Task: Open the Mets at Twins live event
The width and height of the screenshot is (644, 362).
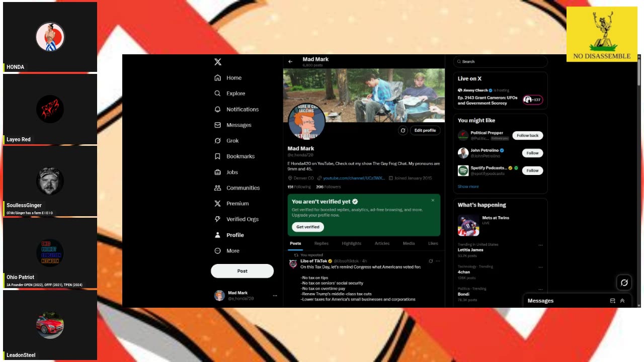Action: click(x=500, y=225)
